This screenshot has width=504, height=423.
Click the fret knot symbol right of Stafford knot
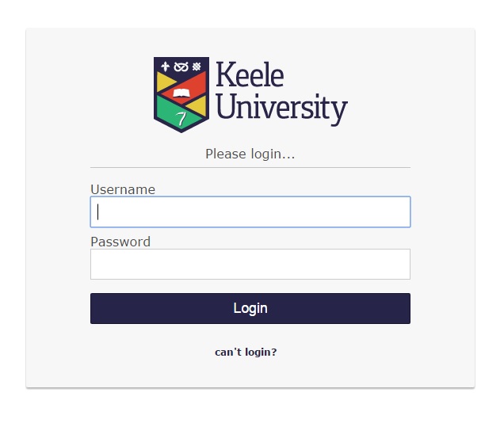pos(198,67)
